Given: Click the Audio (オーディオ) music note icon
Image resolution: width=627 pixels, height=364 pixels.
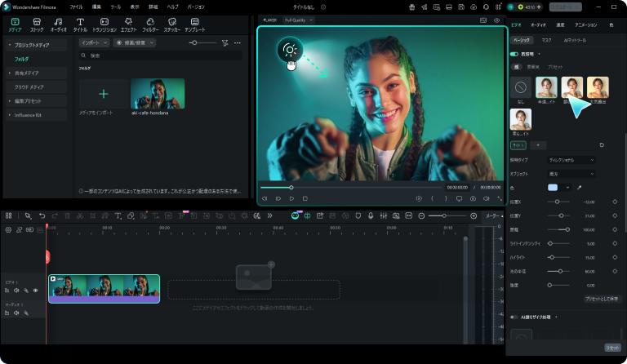Looking at the screenshot, I should coord(59,24).
